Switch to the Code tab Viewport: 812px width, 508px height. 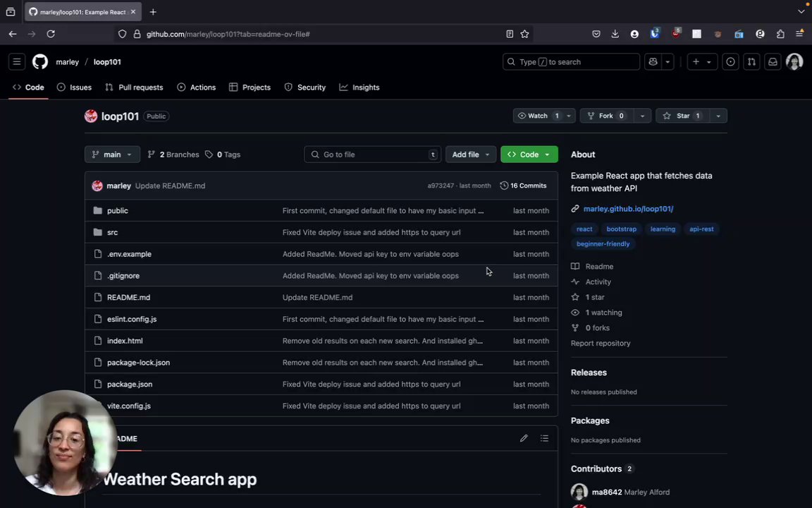28,87
